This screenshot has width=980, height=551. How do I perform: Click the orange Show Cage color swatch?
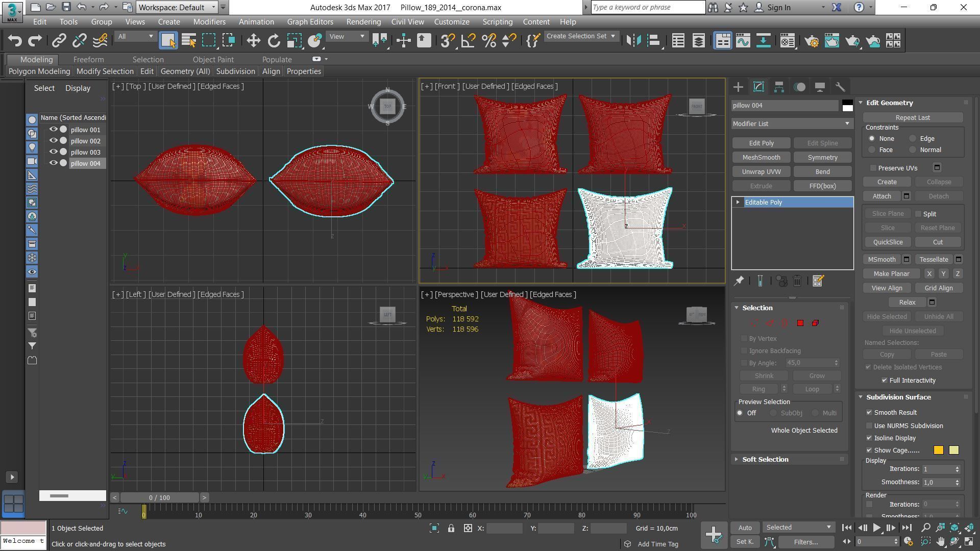938,450
